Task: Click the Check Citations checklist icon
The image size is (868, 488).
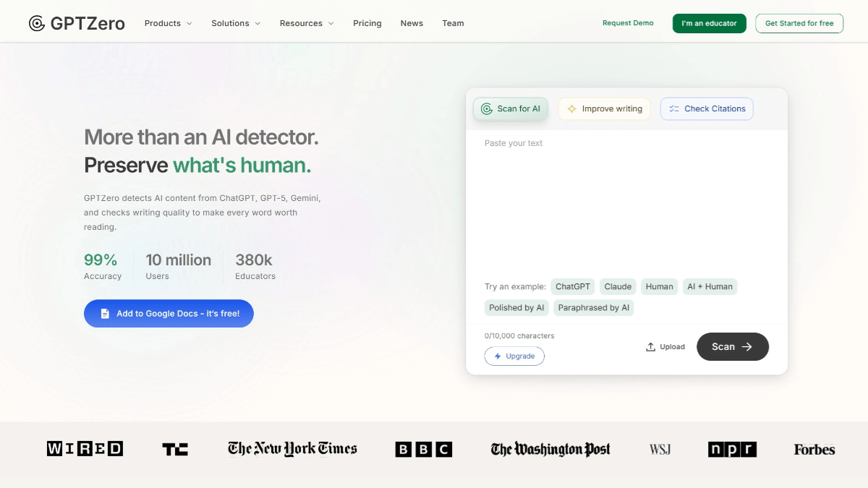Action: [x=674, y=109]
